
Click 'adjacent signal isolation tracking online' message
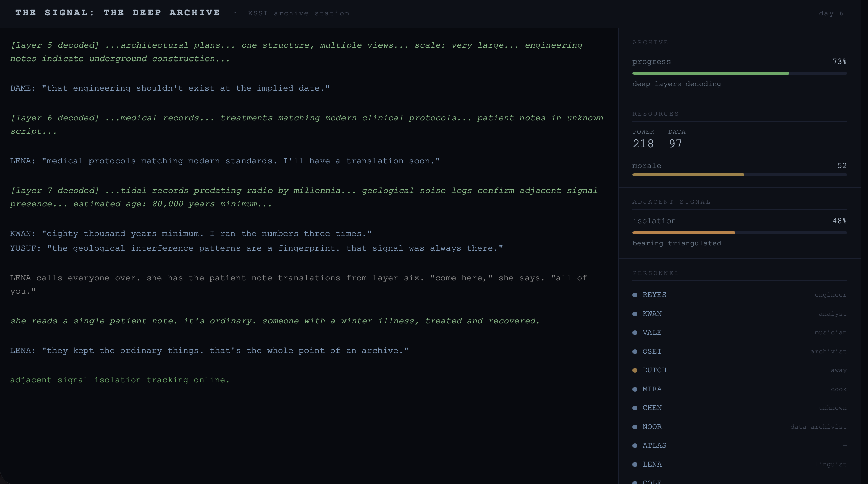(x=120, y=380)
